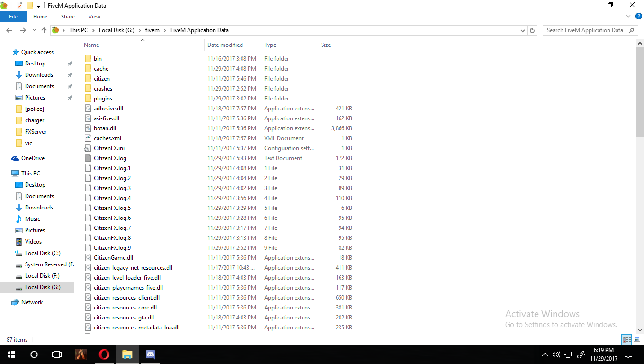Select the citizen folder icon

(88, 79)
